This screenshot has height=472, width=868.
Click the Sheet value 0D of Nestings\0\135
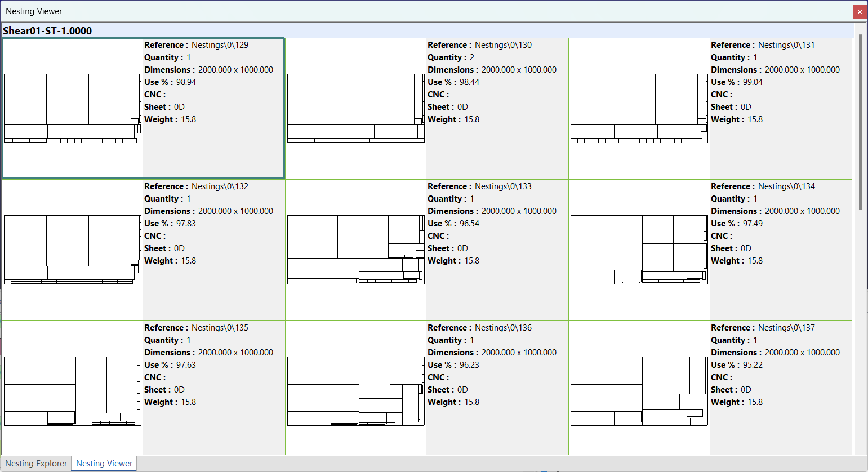coord(179,390)
